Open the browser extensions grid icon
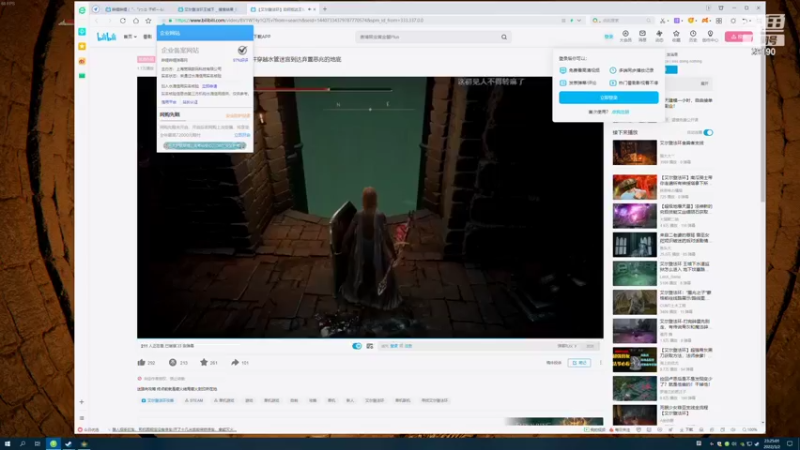The height and width of the screenshot is (450, 800). [x=719, y=20]
